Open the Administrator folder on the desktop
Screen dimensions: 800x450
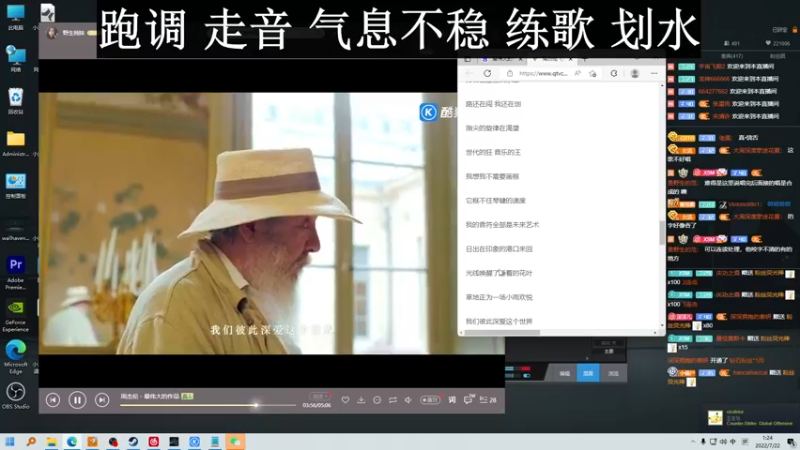(15, 143)
